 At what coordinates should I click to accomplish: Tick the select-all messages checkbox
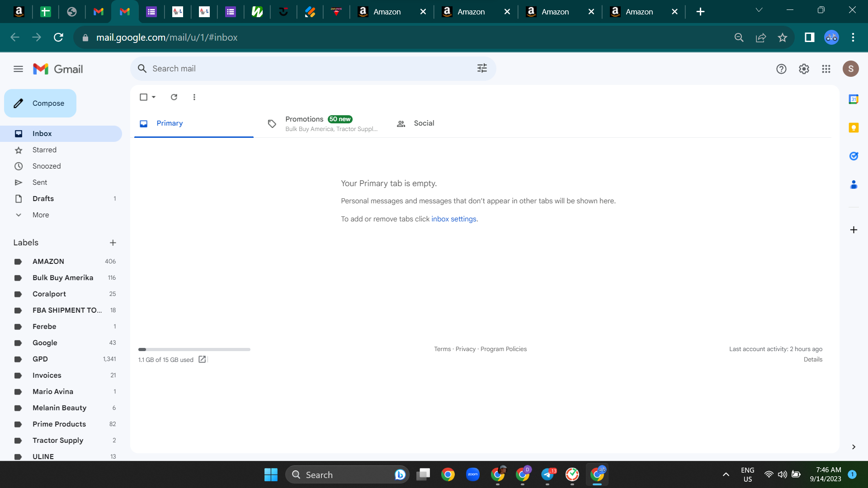point(143,97)
